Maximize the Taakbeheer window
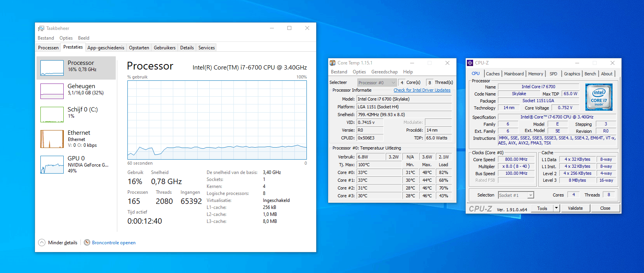 coord(289,28)
